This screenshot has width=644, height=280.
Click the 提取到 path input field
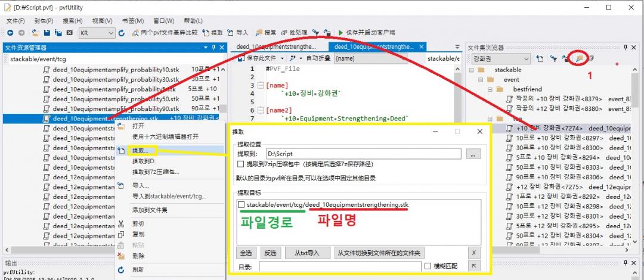click(x=364, y=154)
